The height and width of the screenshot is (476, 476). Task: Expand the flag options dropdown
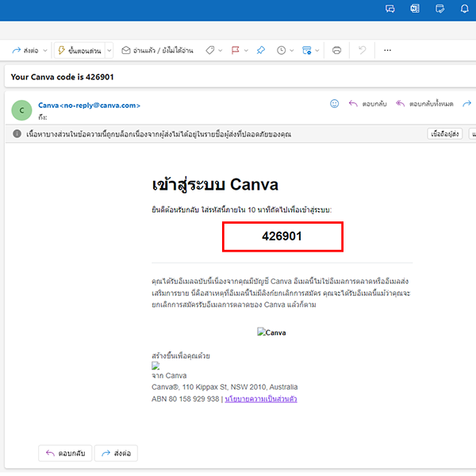point(246,51)
